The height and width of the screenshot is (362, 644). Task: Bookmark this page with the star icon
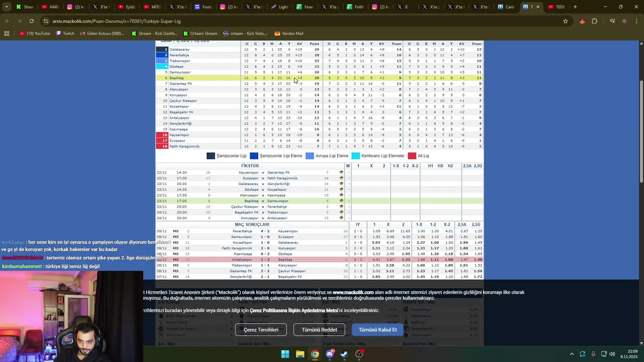coord(566,21)
